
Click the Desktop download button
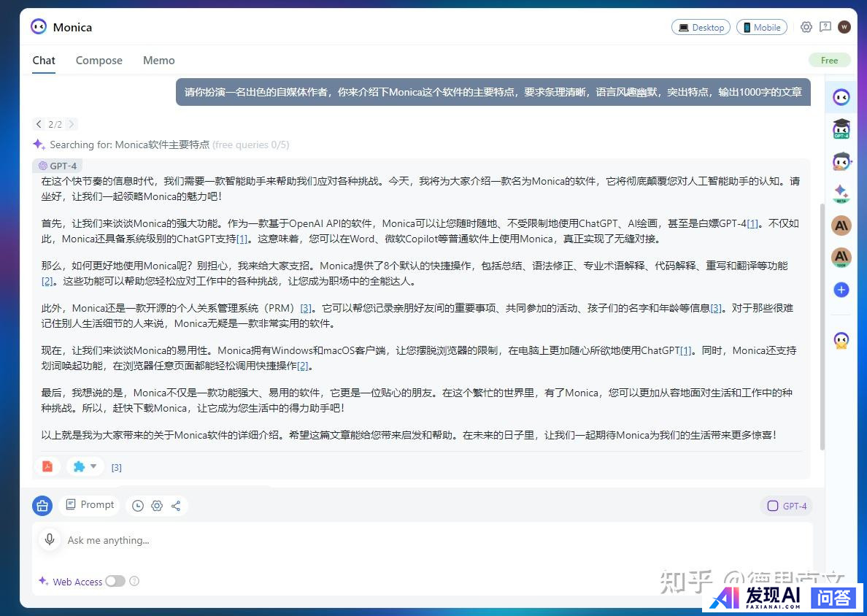point(701,27)
